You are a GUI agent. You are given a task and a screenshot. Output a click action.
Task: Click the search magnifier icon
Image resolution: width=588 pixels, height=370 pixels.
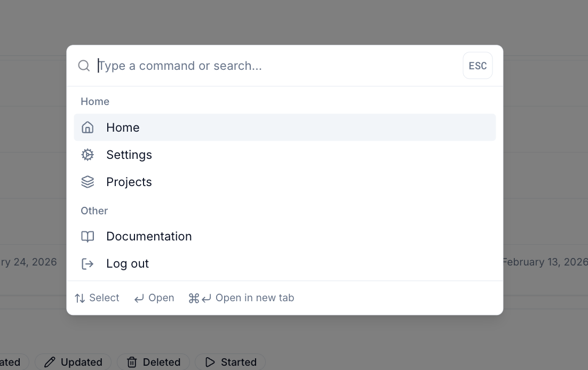click(84, 65)
